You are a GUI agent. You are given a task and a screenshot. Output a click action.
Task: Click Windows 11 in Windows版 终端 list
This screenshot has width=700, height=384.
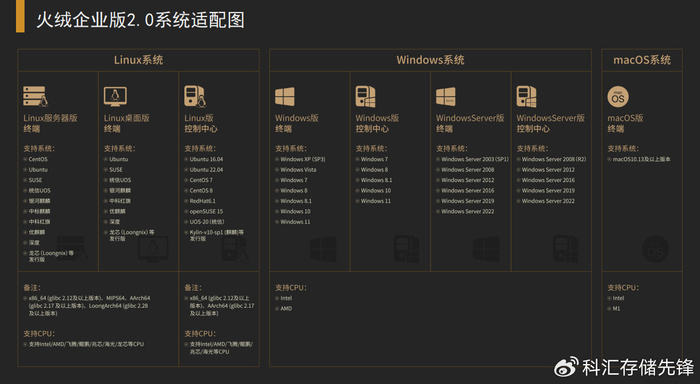[295, 222]
